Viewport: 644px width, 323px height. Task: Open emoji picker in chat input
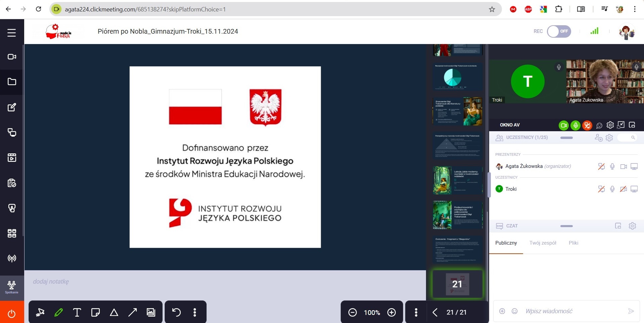514,311
